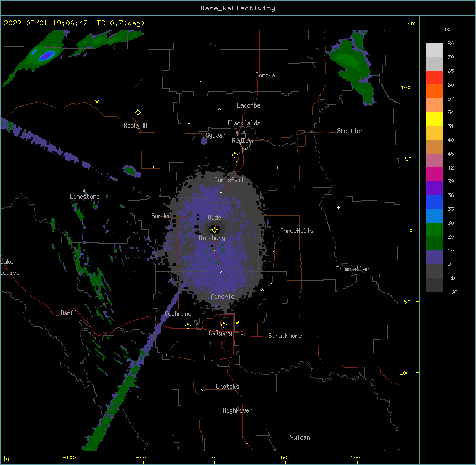The width and height of the screenshot is (476, 465).
Task: Click the small purple echo beside Sylvan
Action: 204,140
